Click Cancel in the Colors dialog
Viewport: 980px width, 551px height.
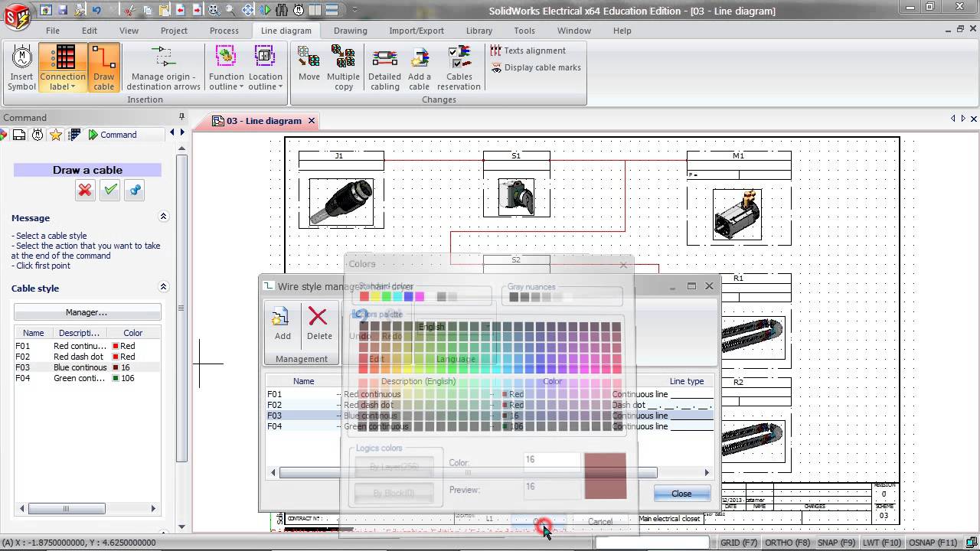click(x=600, y=522)
